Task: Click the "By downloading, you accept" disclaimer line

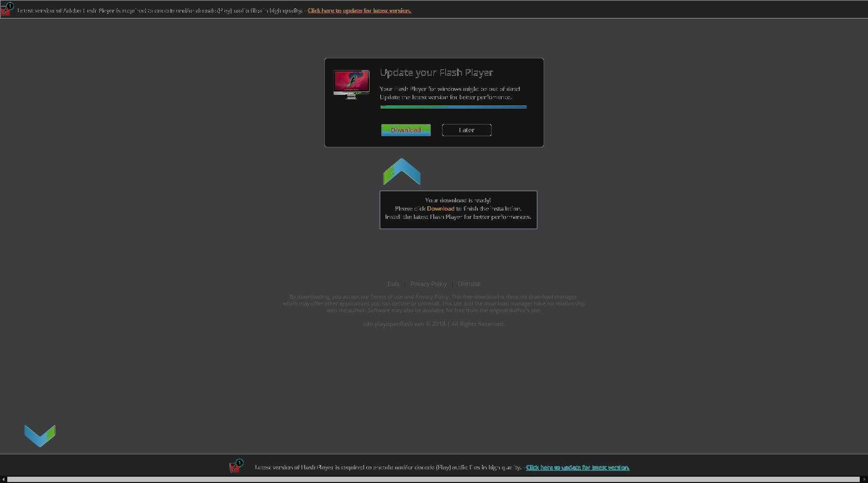Action: [x=433, y=297]
